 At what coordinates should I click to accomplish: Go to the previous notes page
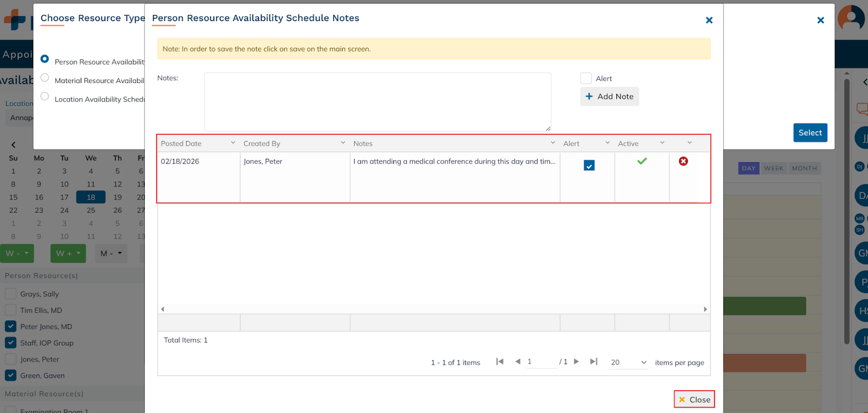click(x=518, y=362)
